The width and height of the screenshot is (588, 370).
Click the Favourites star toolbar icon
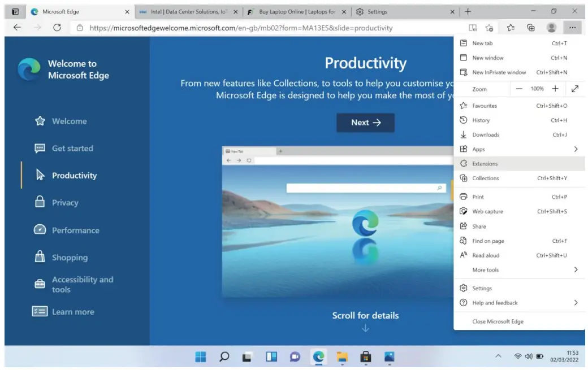[511, 28]
